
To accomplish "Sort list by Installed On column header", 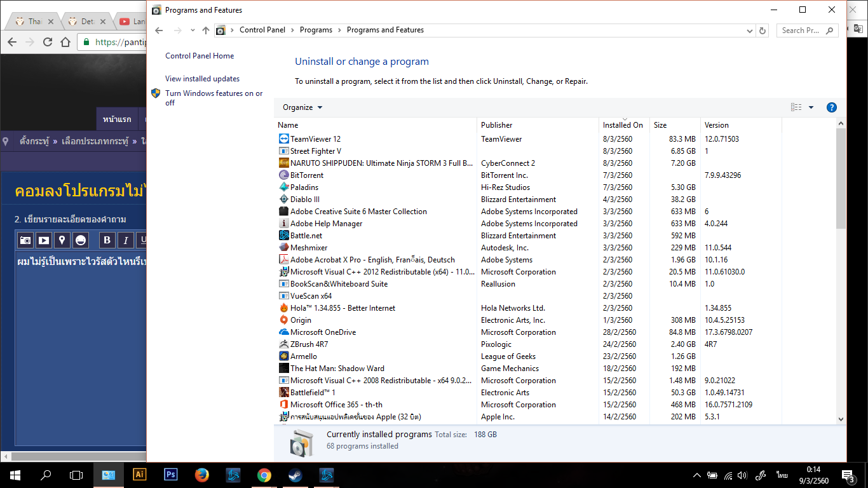I will [x=624, y=125].
